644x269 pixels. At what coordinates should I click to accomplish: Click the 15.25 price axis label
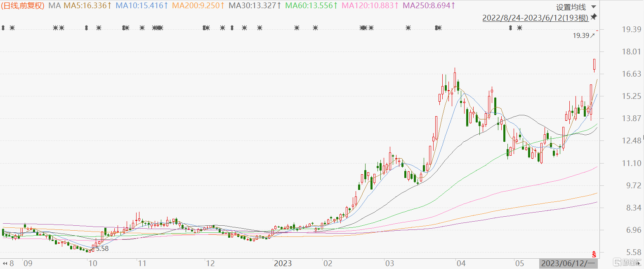pos(631,96)
